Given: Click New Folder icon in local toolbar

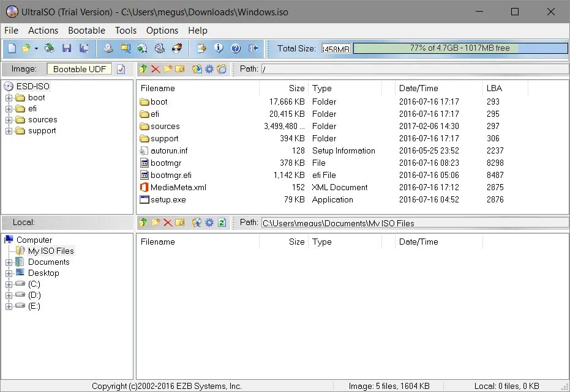Looking at the screenshot, I should [x=156, y=223].
